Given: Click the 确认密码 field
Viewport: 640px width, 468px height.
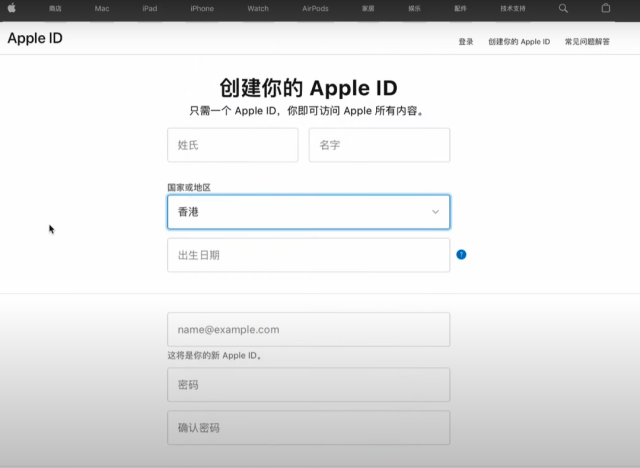Looking at the screenshot, I should pos(308,427).
